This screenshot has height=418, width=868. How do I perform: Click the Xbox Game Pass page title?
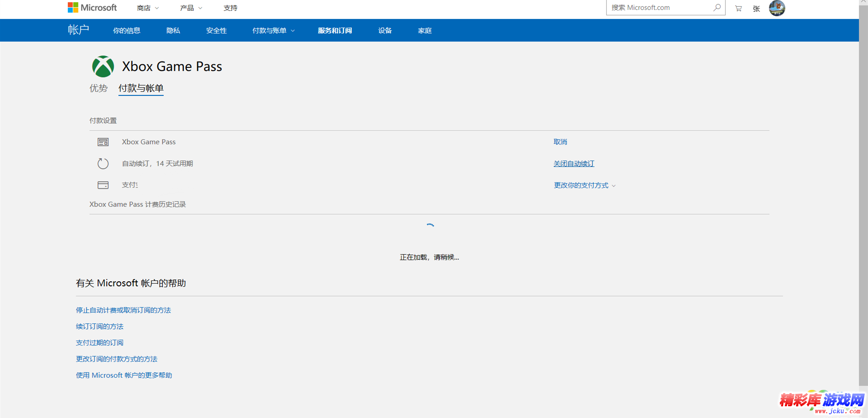click(172, 66)
